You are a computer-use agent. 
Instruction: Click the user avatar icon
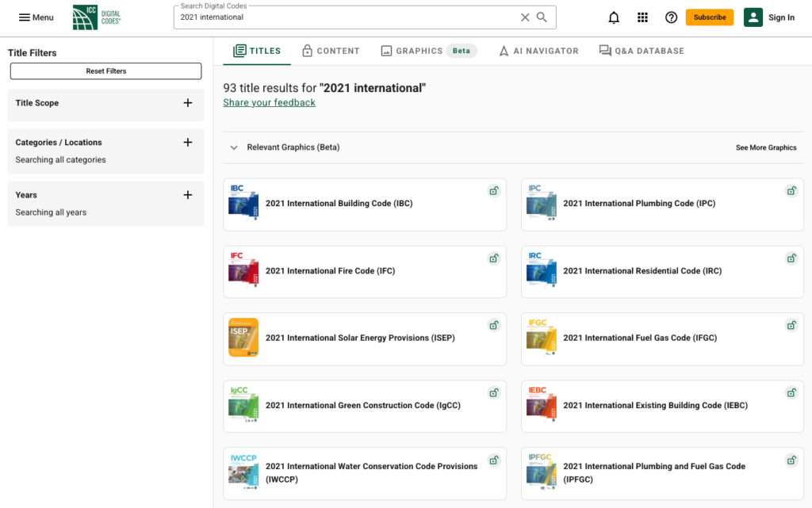753,17
